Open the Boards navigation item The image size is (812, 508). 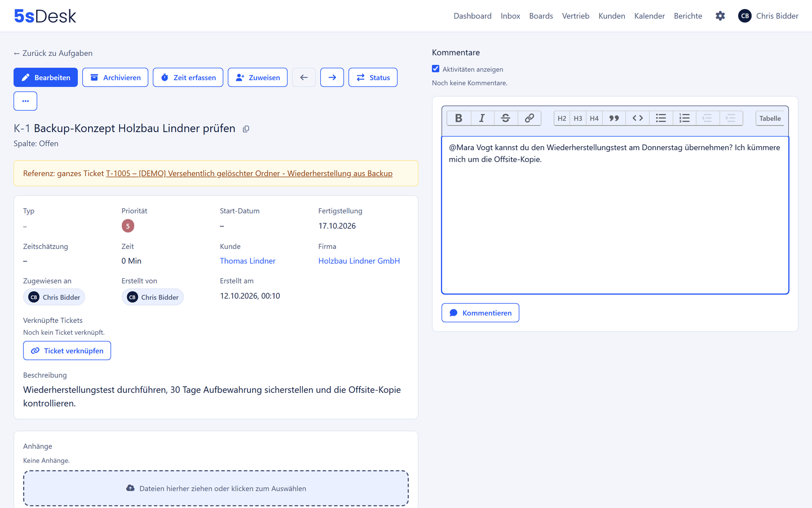541,16
